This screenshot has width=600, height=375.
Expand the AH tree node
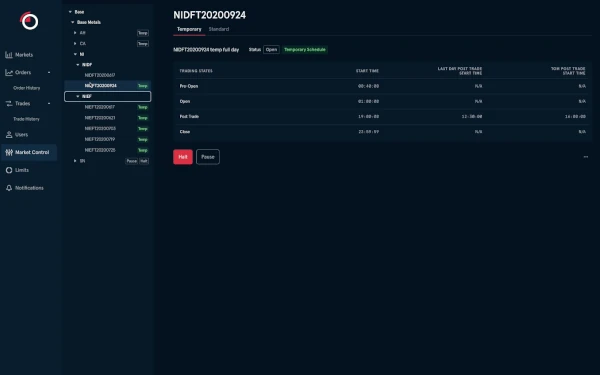coord(75,33)
